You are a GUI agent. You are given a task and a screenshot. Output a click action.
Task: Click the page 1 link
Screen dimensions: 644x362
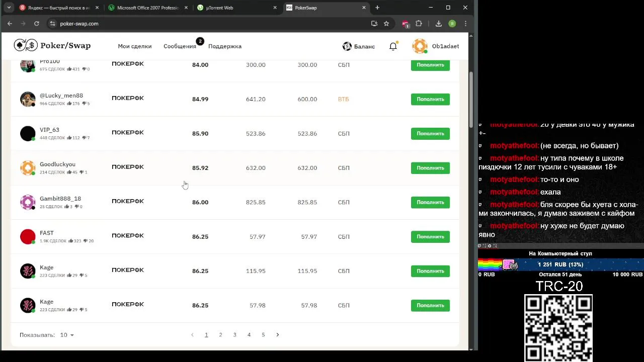coord(206,335)
